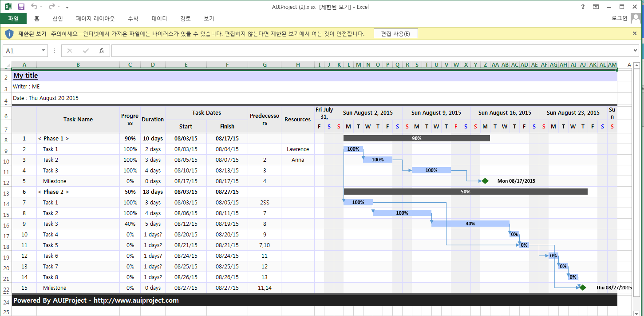The image size is (644, 316).
Task: Dismiss the Protected View warning bar
Action: pos(634,33)
